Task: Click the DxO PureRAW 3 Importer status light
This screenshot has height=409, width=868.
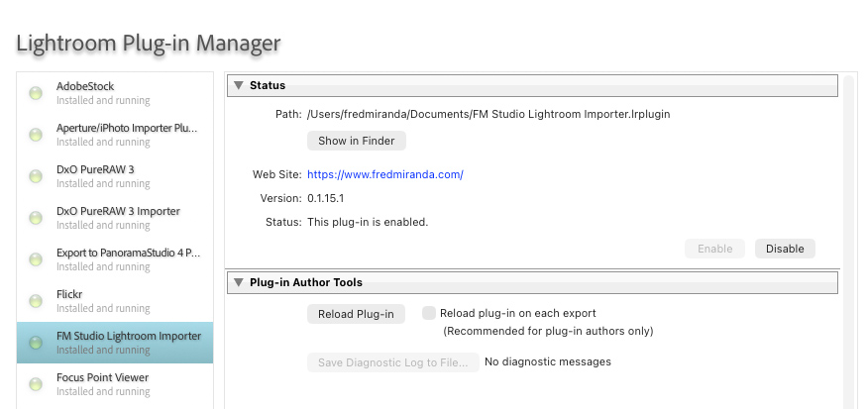Action: [x=36, y=218]
